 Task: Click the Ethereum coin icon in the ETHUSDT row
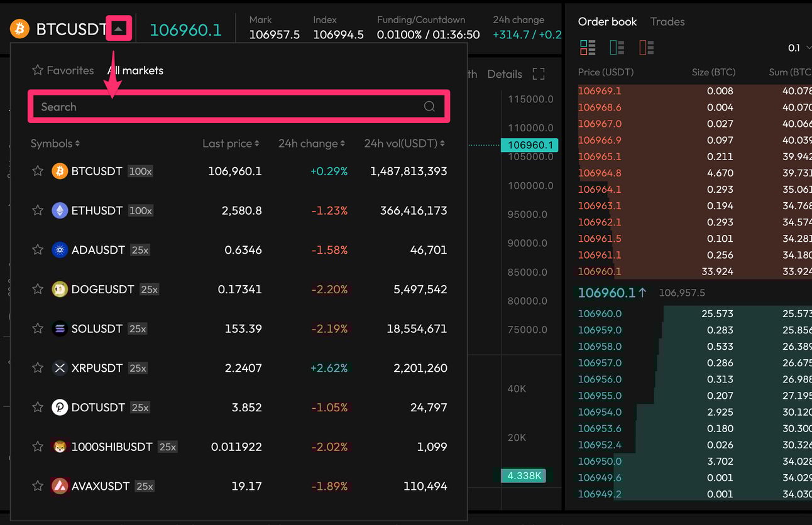[x=60, y=210]
